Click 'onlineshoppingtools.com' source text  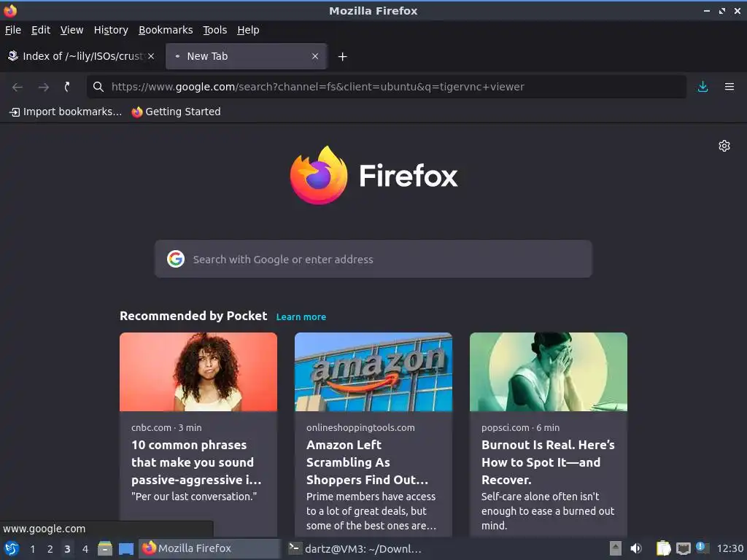tap(360, 427)
